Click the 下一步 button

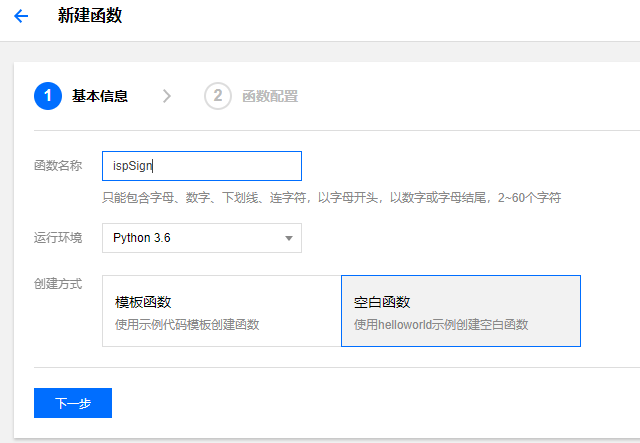(73, 403)
